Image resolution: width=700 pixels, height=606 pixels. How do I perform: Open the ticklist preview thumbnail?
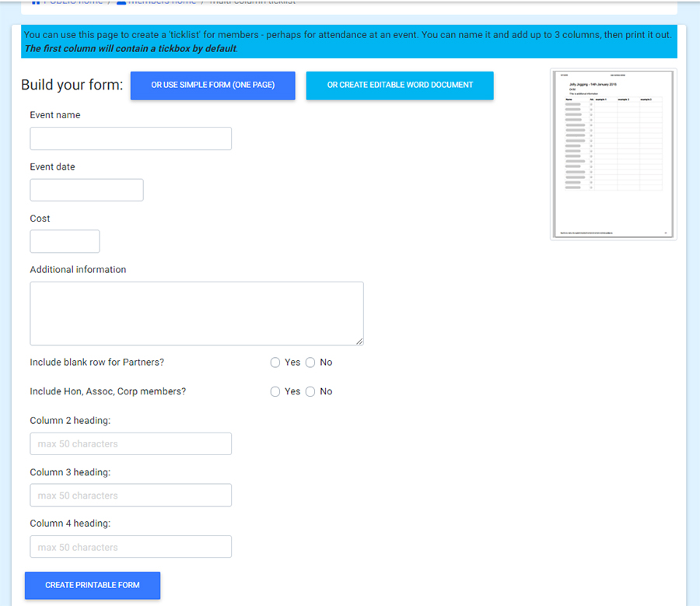click(x=614, y=154)
